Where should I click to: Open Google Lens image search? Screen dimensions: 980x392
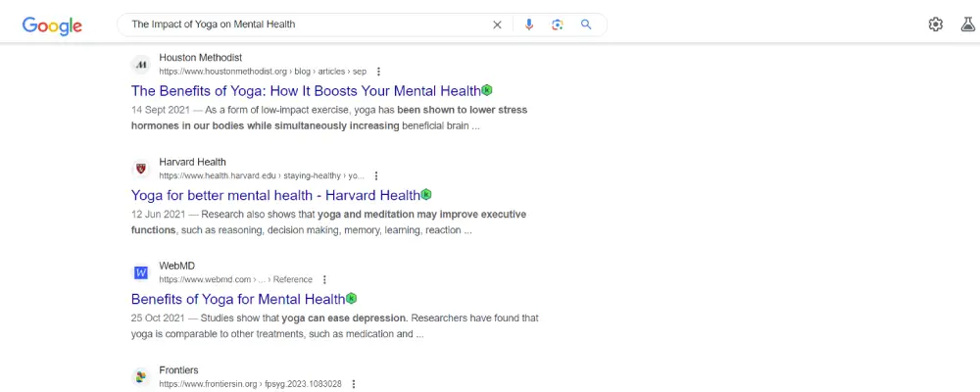[x=558, y=25]
